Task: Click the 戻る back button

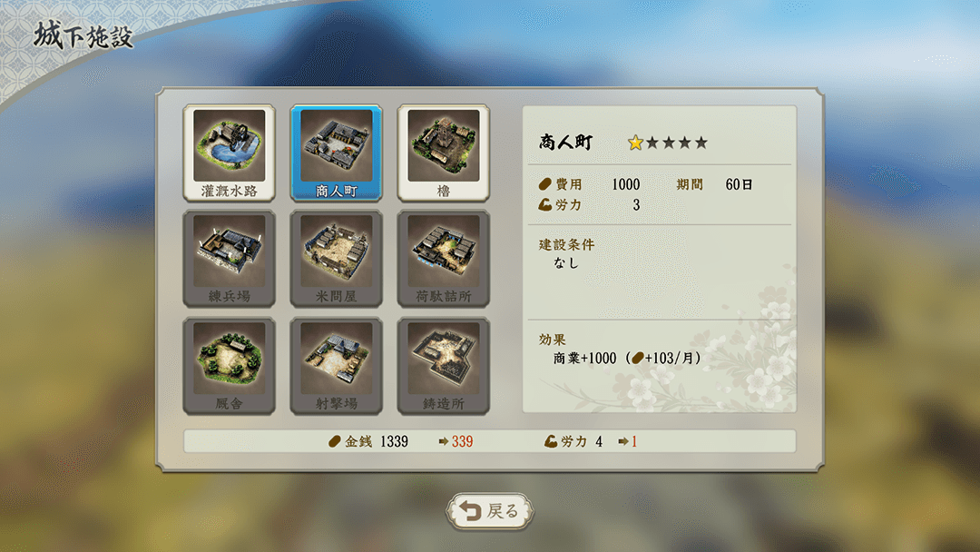Action: click(x=490, y=511)
